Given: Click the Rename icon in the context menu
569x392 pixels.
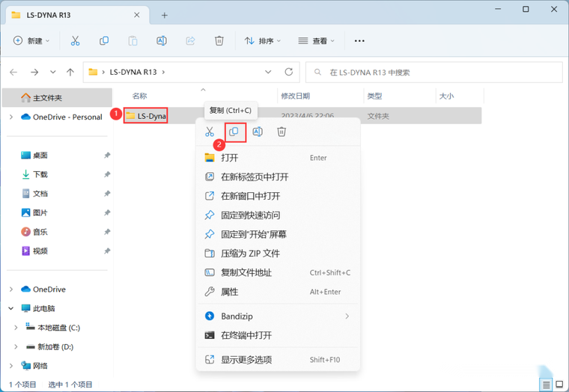Looking at the screenshot, I should (258, 132).
